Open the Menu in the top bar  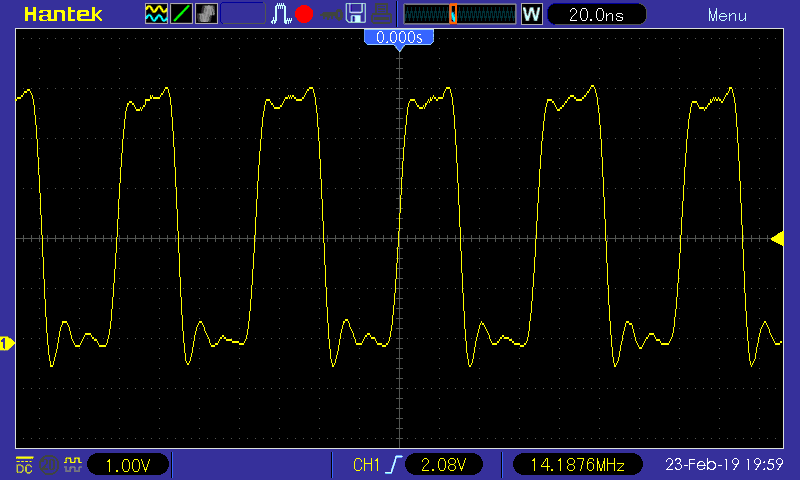point(727,15)
